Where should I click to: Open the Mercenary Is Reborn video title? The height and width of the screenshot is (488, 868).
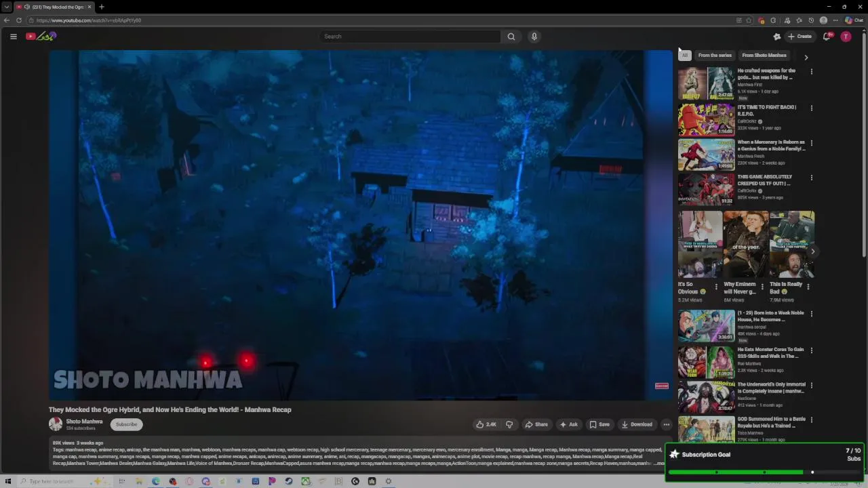(x=771, y=146)
